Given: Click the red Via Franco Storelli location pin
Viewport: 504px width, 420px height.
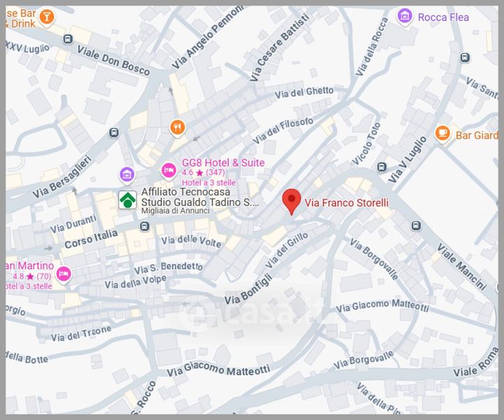Looking at the screenshot, I should click(x=292, y=201).
